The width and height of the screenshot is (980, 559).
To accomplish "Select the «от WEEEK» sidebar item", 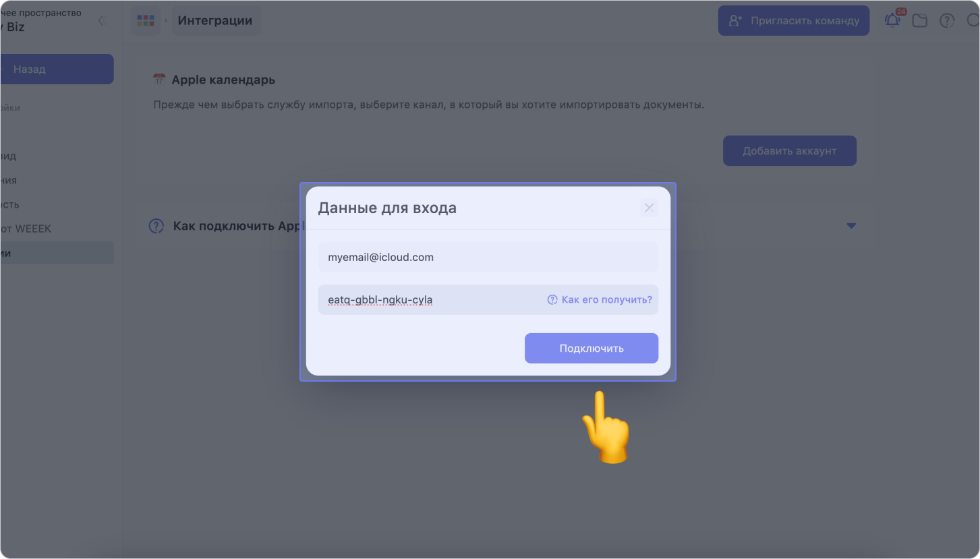I will [27, 229].
